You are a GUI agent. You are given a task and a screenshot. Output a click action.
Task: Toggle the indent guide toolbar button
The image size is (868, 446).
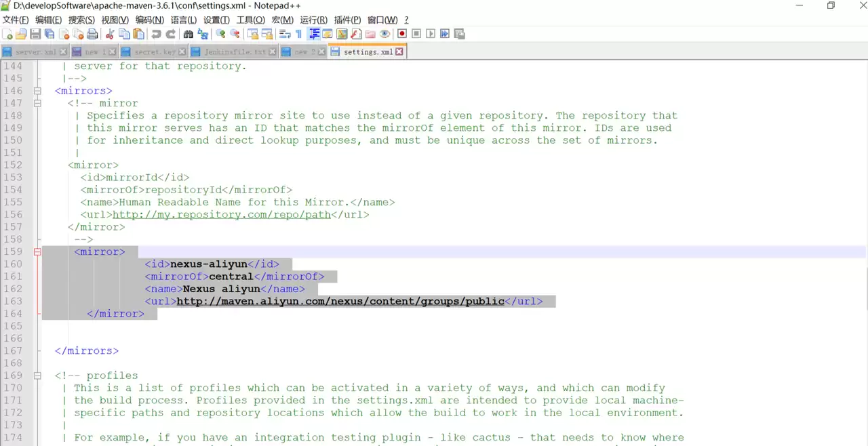click(x=314, y=34)
